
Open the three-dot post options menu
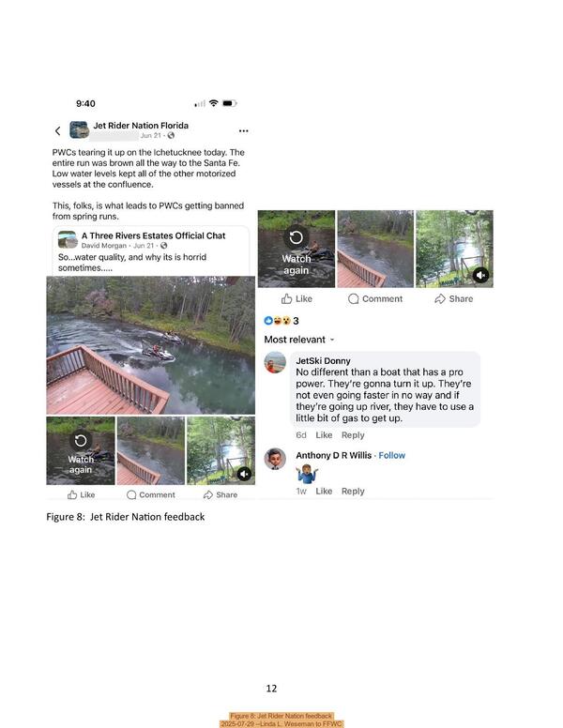tap(243, 131)
